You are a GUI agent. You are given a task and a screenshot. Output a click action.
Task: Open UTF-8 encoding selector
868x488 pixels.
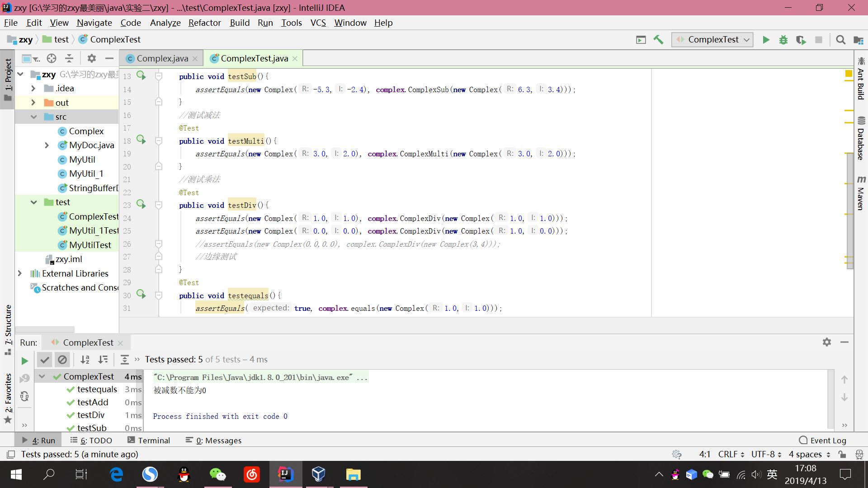coord(766,454)
